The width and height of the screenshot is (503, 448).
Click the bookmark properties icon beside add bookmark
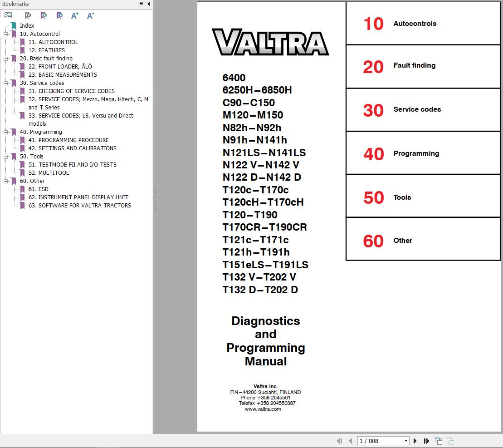click(59, 15)
